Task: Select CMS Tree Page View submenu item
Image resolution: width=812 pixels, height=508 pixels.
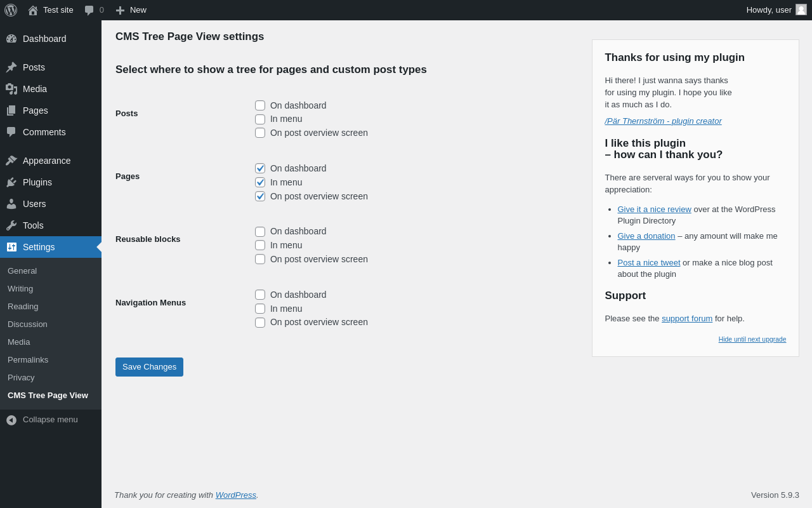Action: (48, 395)
